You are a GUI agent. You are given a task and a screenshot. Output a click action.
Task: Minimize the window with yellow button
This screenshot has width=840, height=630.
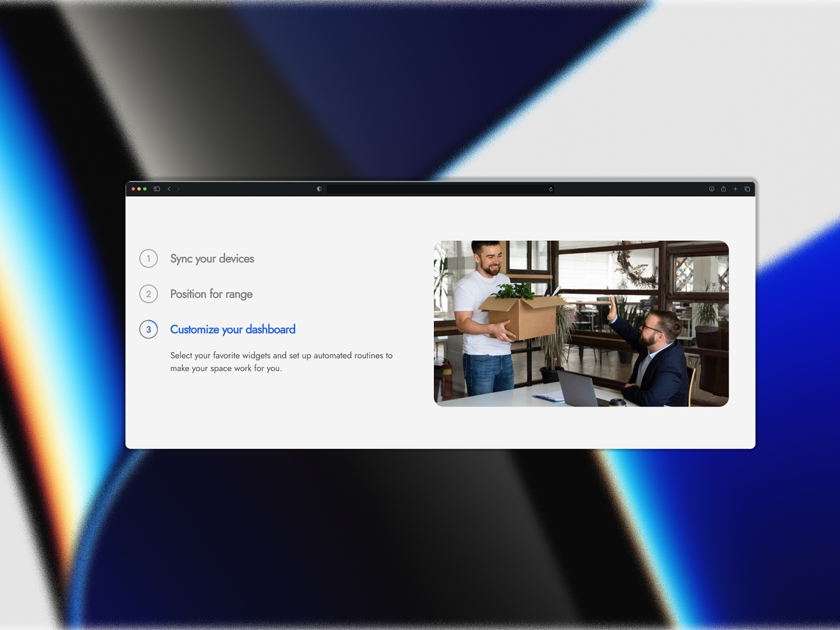tap(139, 189)
